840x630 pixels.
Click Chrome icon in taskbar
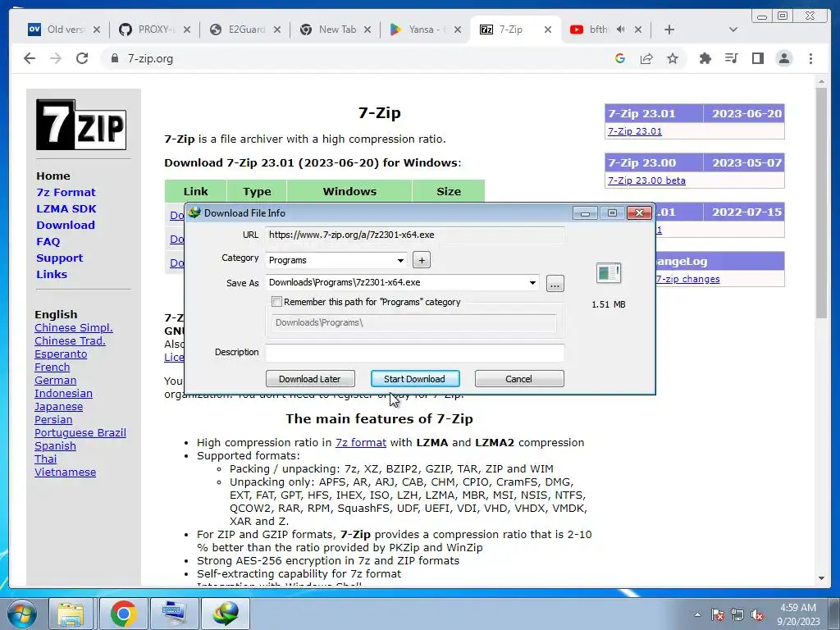124,614
